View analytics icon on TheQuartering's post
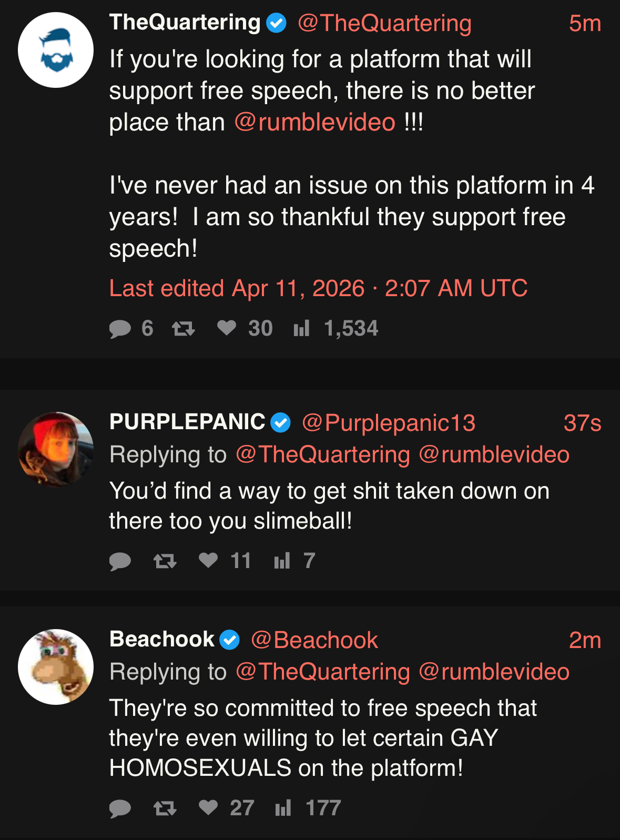Viewport: 620px width, 840px height. 301,329
